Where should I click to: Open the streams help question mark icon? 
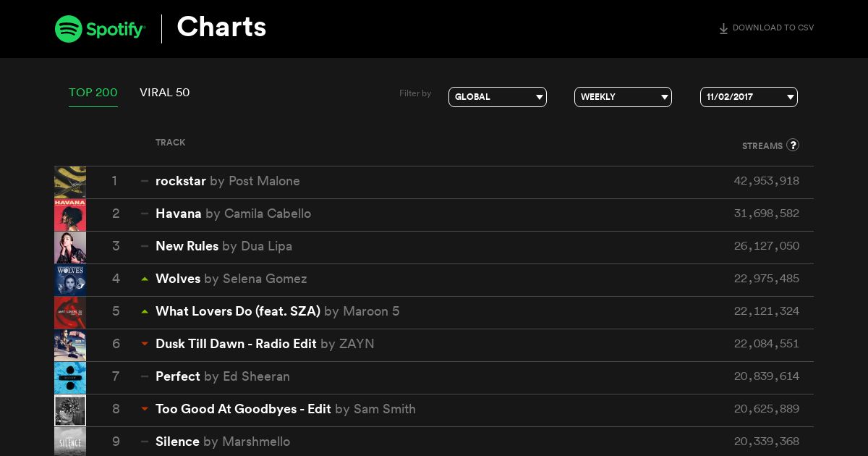pyautogui.click(x=793, y=145)
